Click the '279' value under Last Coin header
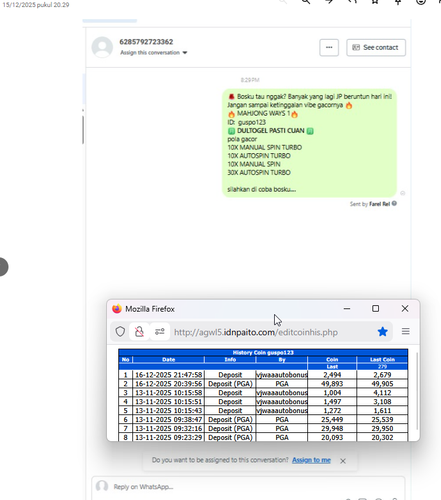Screen dimensions: 441x500 coord(382,367)
